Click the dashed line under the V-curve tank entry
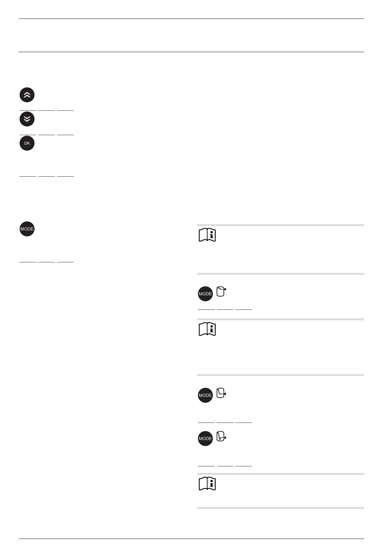 point(225,466)
